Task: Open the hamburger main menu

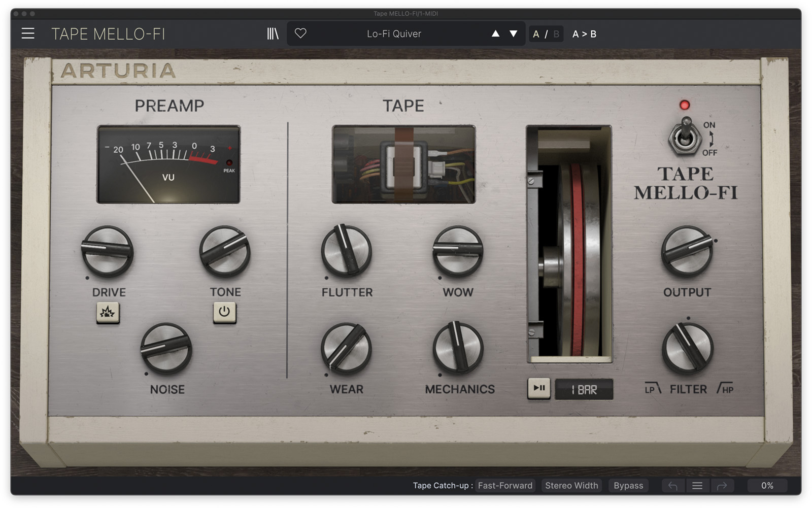Action: pyautogui.click(x=28, y=34)
